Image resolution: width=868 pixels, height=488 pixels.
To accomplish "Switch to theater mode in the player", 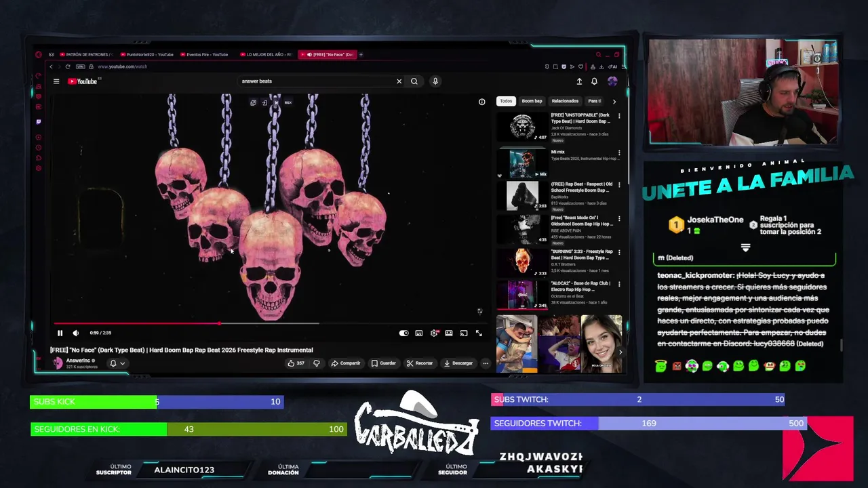I will click(449, 333).
